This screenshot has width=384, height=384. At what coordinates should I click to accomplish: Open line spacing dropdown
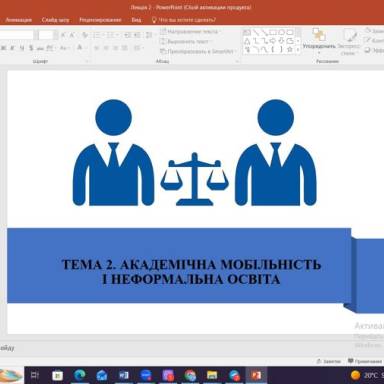tap(149, 35)
